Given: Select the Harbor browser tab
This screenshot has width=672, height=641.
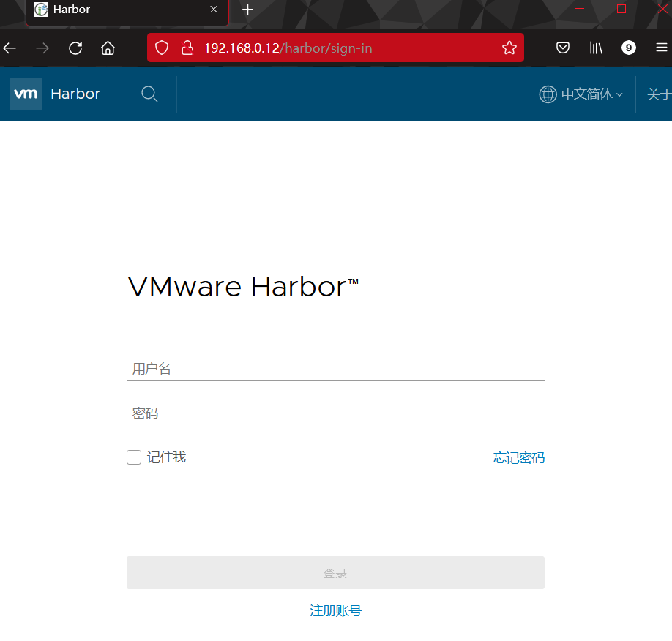Looking at the screenshot, I should 127,11.
